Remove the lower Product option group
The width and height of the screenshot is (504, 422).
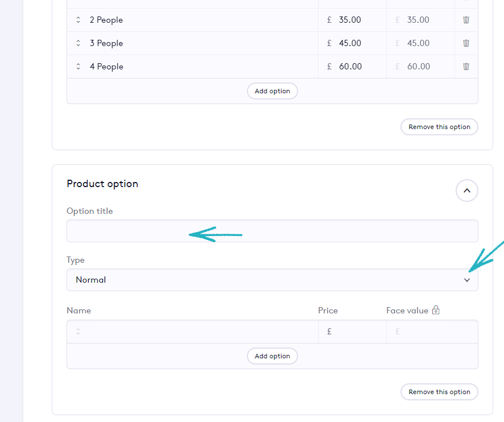tap(439, 392)
